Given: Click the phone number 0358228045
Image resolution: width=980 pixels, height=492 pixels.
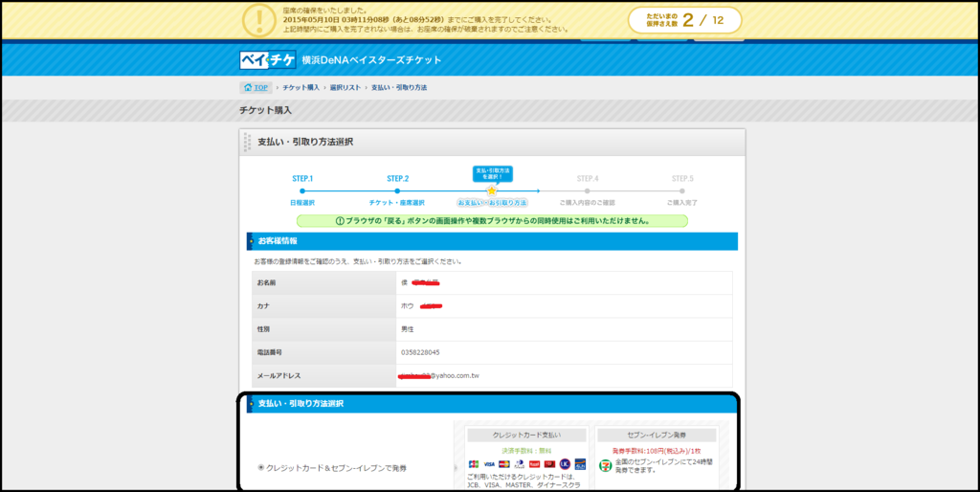Looking at the screenshot, I should tap(420, 352).
